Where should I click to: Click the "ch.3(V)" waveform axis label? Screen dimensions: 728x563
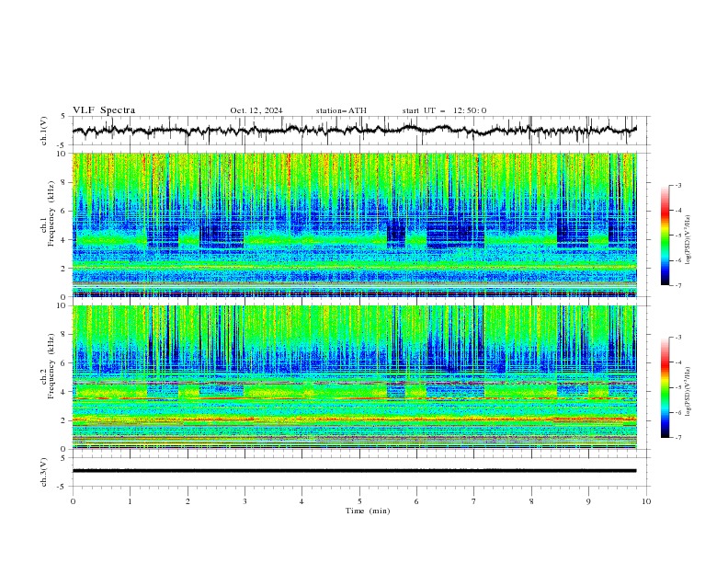(44, 472)
